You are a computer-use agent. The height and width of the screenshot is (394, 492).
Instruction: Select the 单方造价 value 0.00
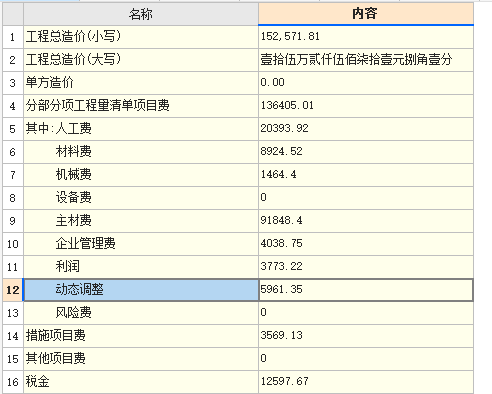(x=366, y=83)
